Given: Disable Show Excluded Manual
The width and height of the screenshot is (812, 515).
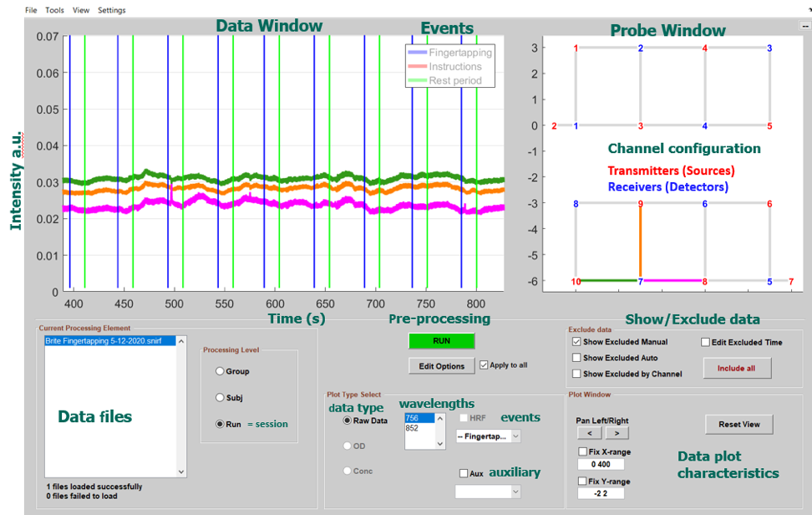Looking at the screenshot, I should click(576, 342).
